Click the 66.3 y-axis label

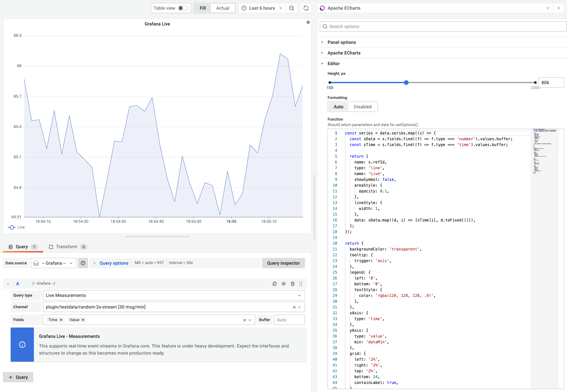[x=17, y=35]
